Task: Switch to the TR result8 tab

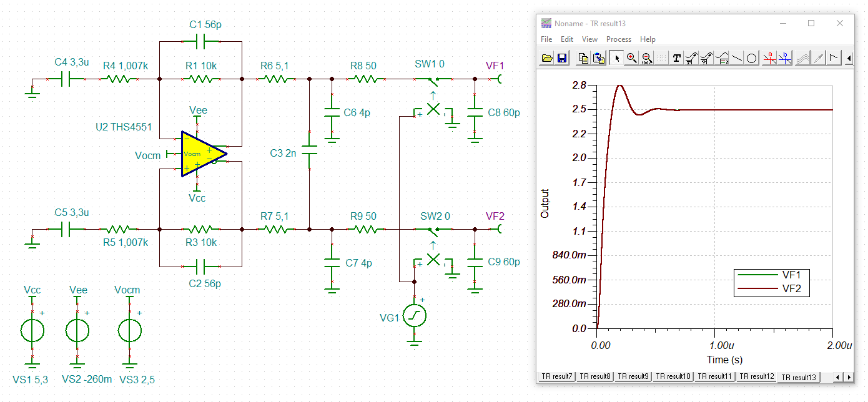Action: click(595, 376)
